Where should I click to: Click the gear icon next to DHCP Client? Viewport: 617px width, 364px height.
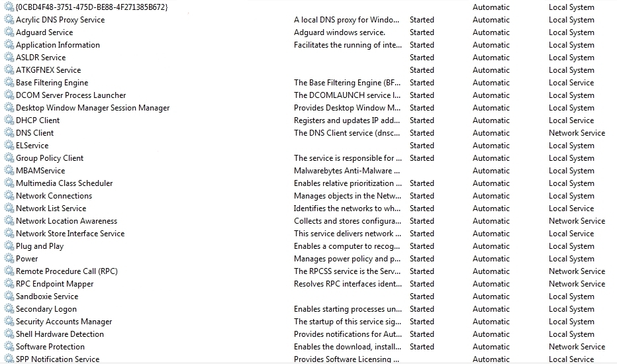9,120
